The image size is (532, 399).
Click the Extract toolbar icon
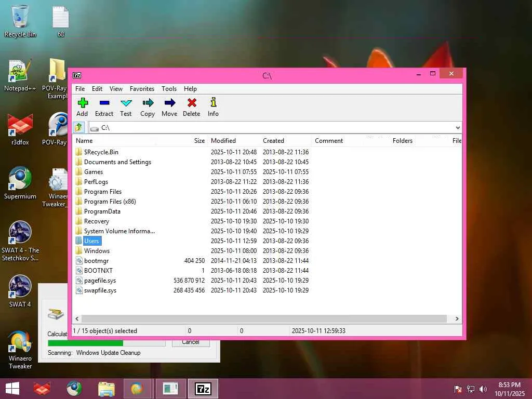pyautogui.click(x=104, y=102)
